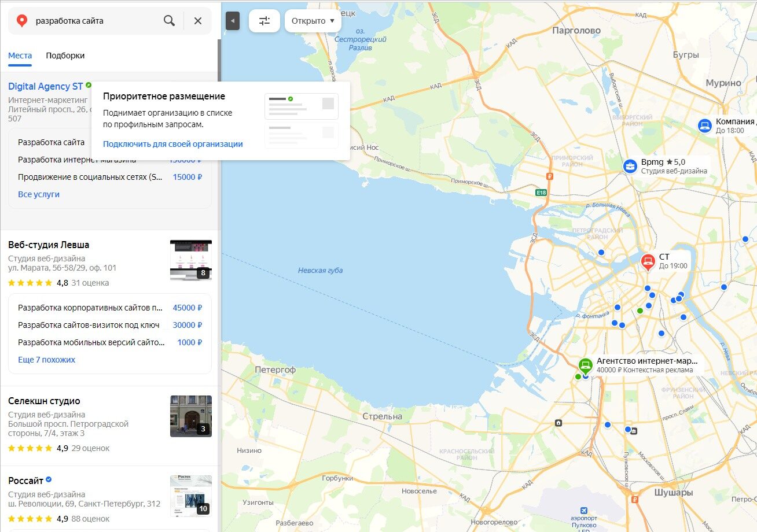Image resolution: width=757 pixels, height=532 pixels.
Task: Open Селекшн студио building photo thumbnail
Action: tap(191, 416)
